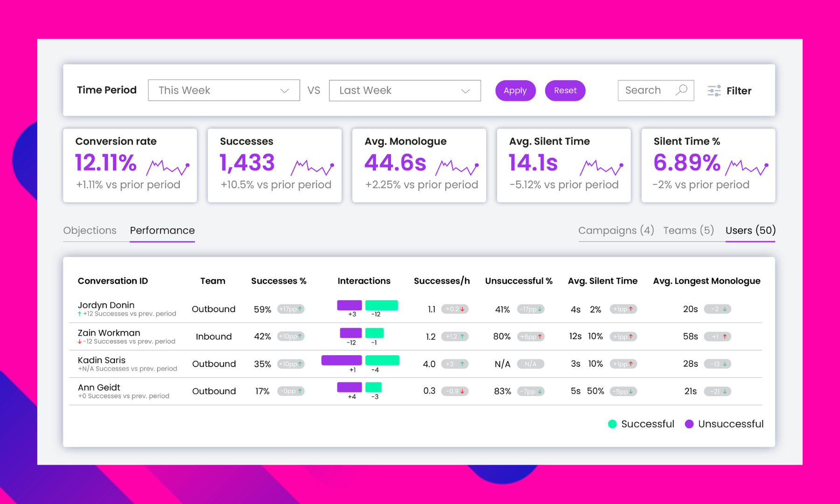Screen dimensions: 840x504
Task: Click the Conversion rate sparkline chart
Action: point(168,167)
